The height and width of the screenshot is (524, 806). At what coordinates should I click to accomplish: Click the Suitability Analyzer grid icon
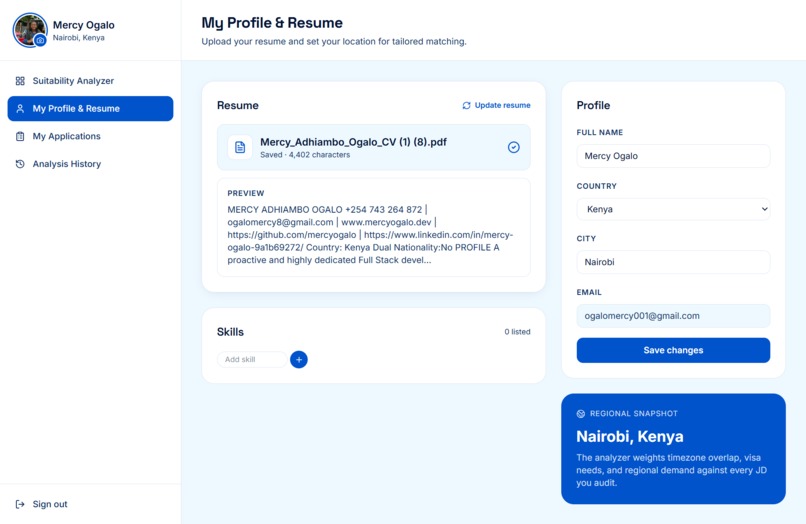click(x=20, y=81)
